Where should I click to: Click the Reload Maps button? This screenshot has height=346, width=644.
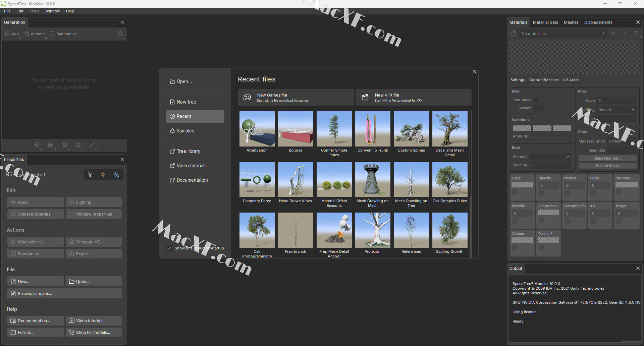(x=607, y=166)
